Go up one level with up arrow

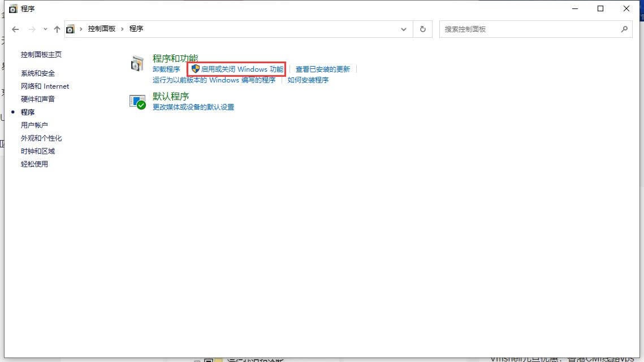click(x=57, y=29)
